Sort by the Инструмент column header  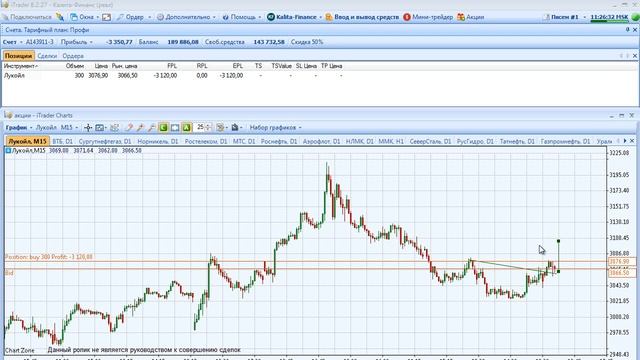tap(20, 66)
